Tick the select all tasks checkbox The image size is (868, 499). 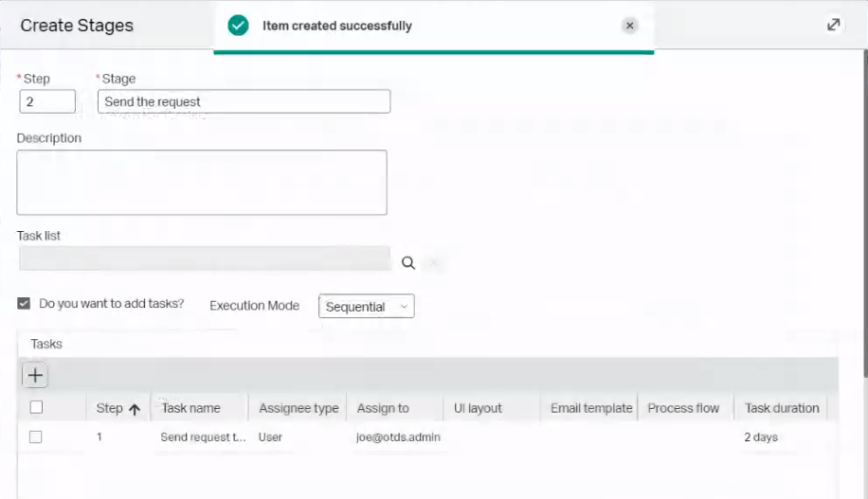(x=36, y=407)
